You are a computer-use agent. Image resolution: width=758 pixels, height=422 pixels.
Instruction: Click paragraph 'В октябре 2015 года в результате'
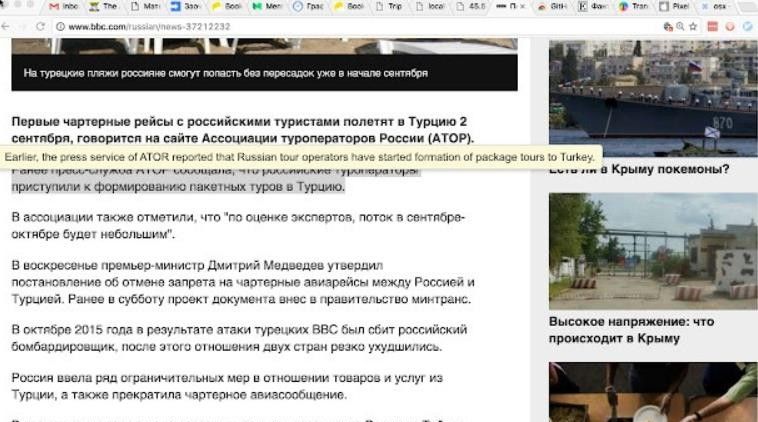(x=239, y=338)
